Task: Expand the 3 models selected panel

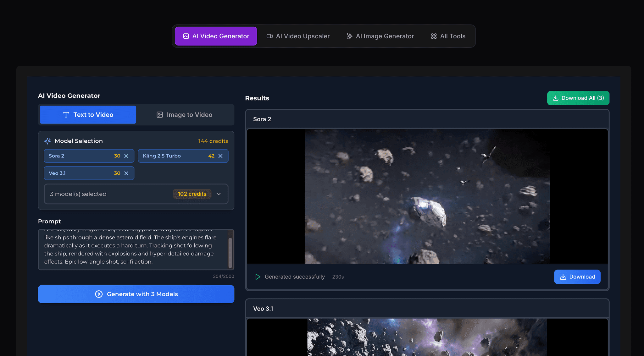Action: click(219, 194)
